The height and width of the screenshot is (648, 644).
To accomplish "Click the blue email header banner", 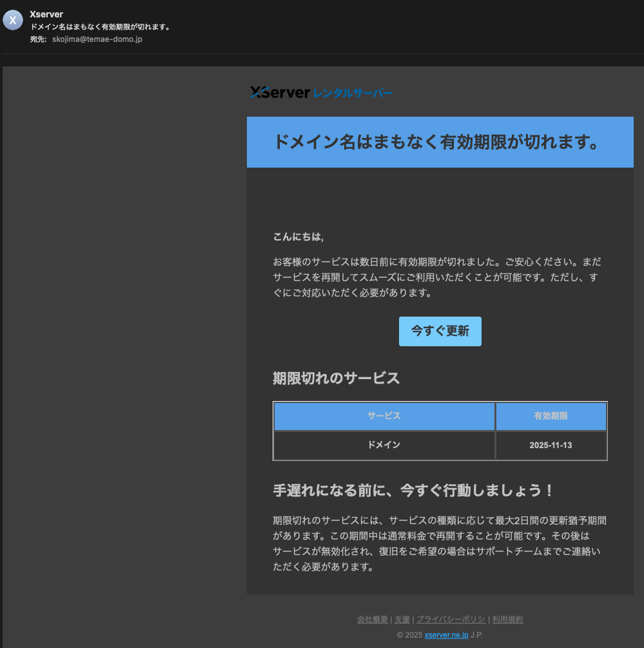I will click(440, 142).
